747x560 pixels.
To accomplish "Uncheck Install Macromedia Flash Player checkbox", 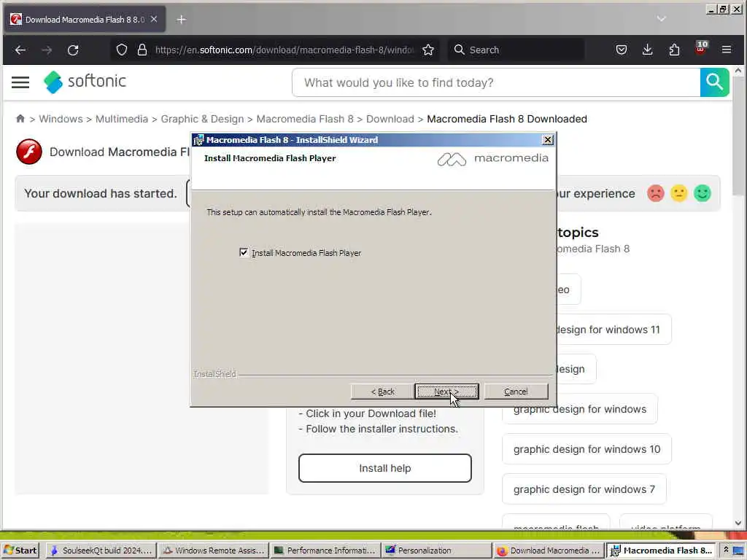I will pos(244,252).
